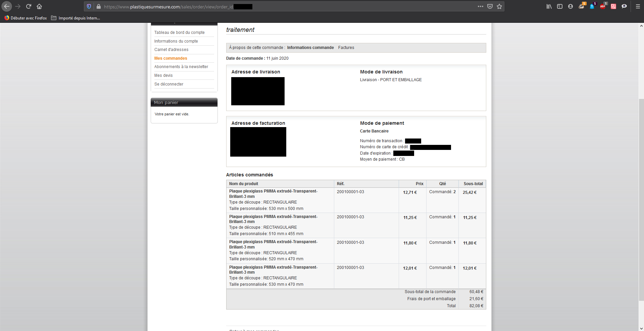Screen dimensions: 644x331
Task: Switch to the Factures tab
Action: click(x=346, y=48)
